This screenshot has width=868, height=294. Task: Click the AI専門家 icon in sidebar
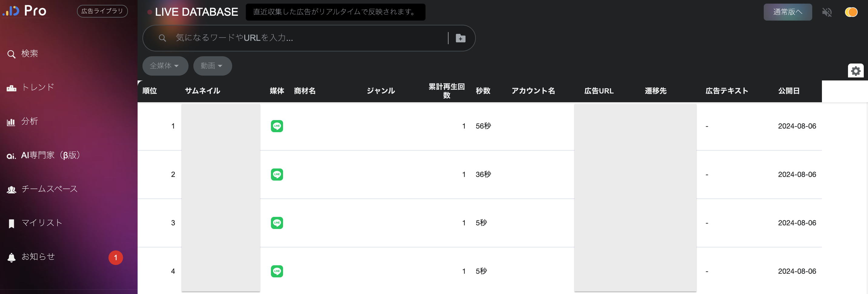coord(12,156)
